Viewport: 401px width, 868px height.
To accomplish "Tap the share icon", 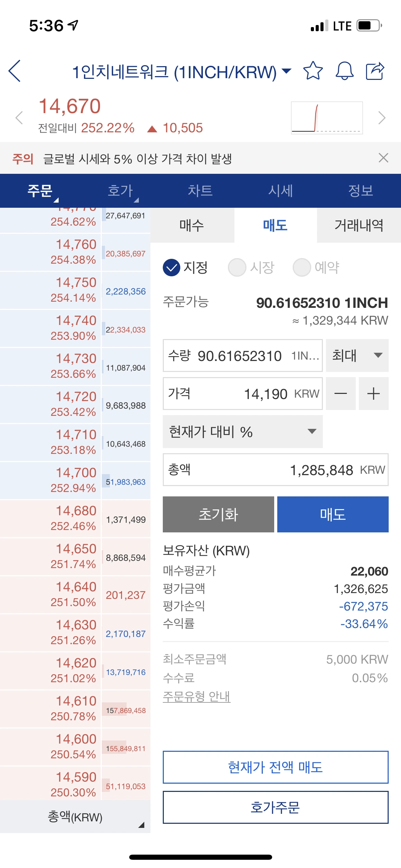I will coord(375,71).
